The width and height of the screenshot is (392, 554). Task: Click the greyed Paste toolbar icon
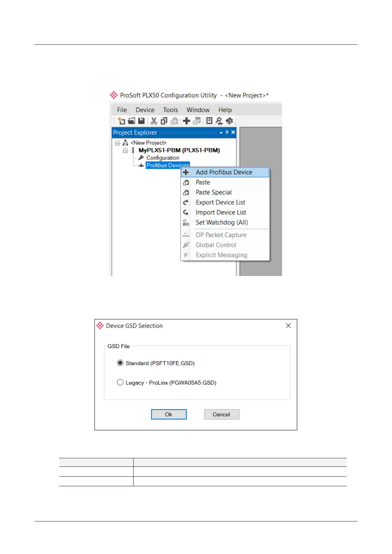coord(174,121)
